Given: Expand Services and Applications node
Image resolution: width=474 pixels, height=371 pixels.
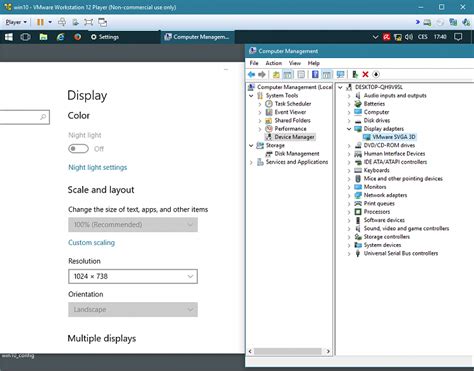Looking at the screenshot, I should pyautogui.click(x=251, y=162).
